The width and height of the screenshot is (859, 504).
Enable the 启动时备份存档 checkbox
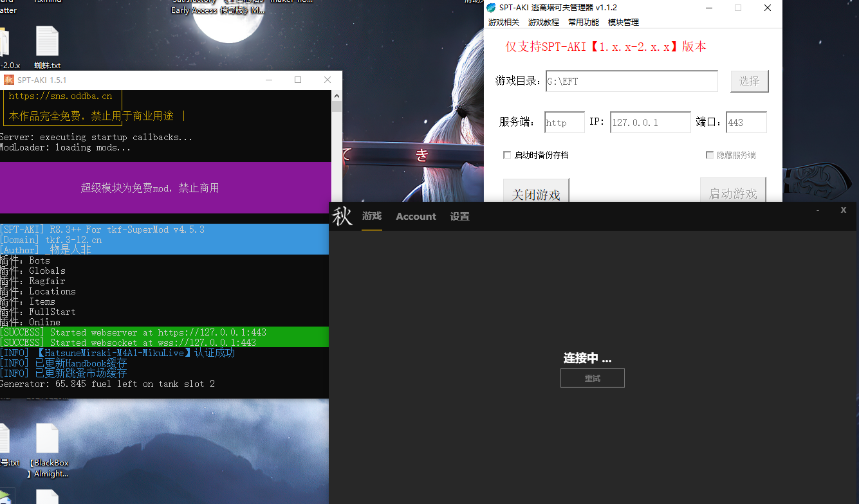coord(507,155)
